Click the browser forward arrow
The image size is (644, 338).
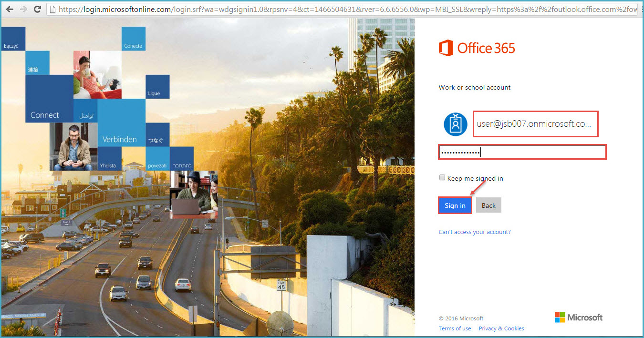click(x=23, y=9)
